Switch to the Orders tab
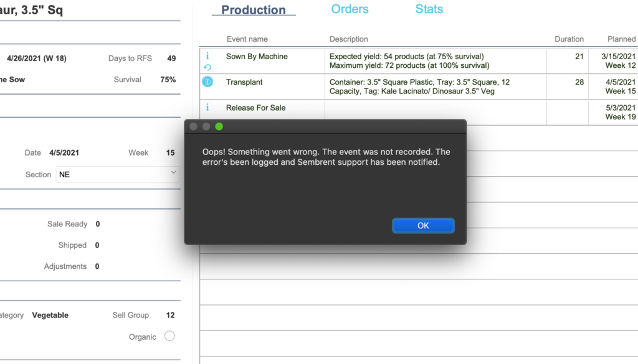This screenshot has width=638, height=364. pyautogui.click(x=350, y=9)
